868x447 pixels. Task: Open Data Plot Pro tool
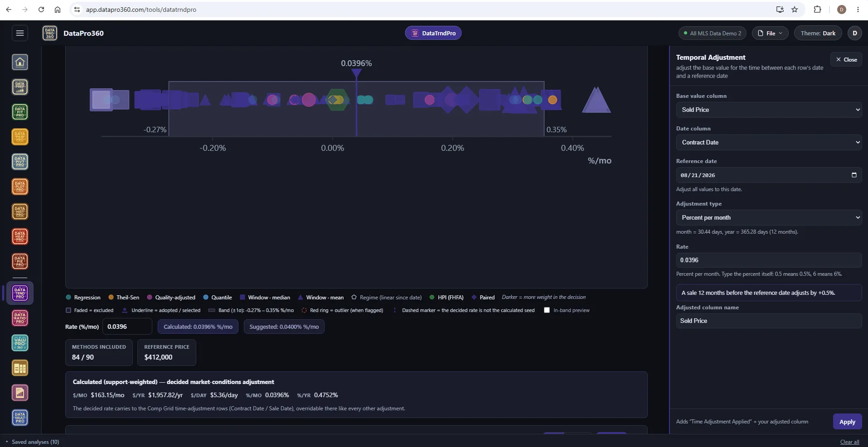tap(20, 187)
